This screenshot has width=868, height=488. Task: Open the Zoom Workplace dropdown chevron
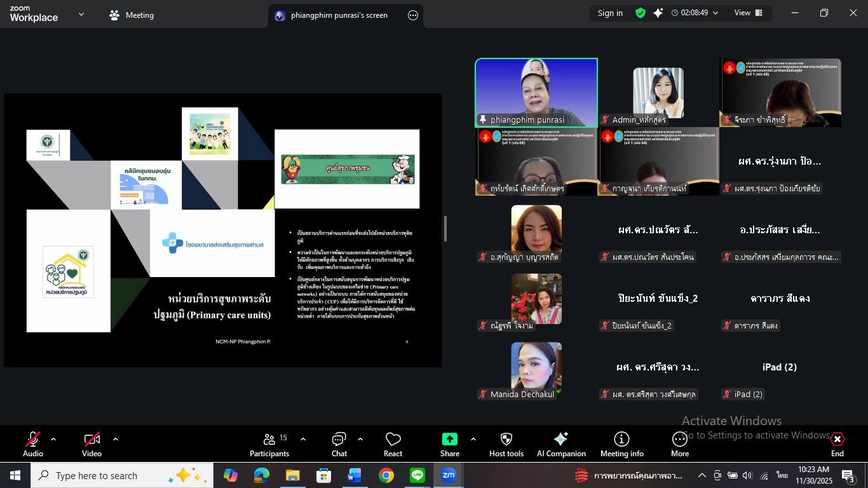(81, 14)
